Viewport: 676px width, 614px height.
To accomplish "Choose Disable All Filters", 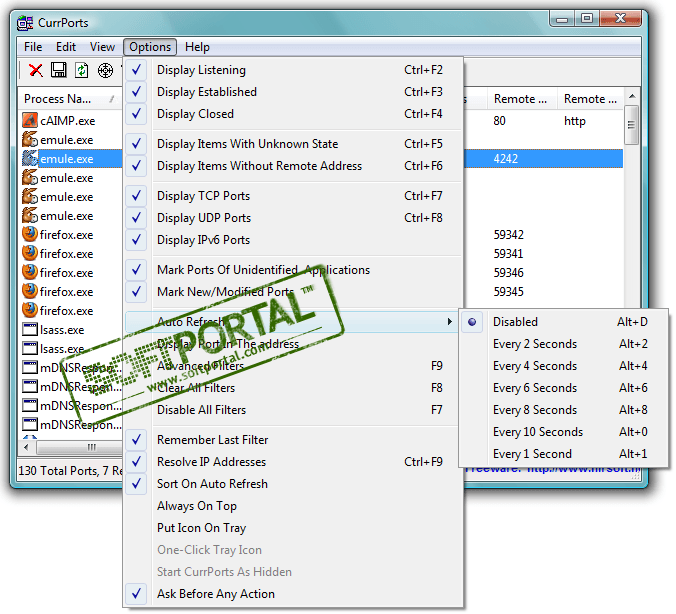I will pyautogui.click(x=293, y=410).
